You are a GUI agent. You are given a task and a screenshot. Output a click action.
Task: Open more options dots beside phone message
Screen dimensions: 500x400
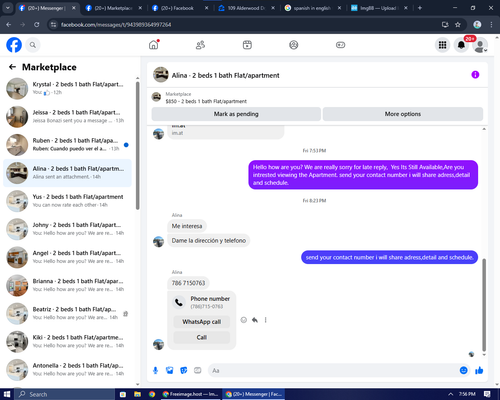pyautogui.click(x=266, y=320)
